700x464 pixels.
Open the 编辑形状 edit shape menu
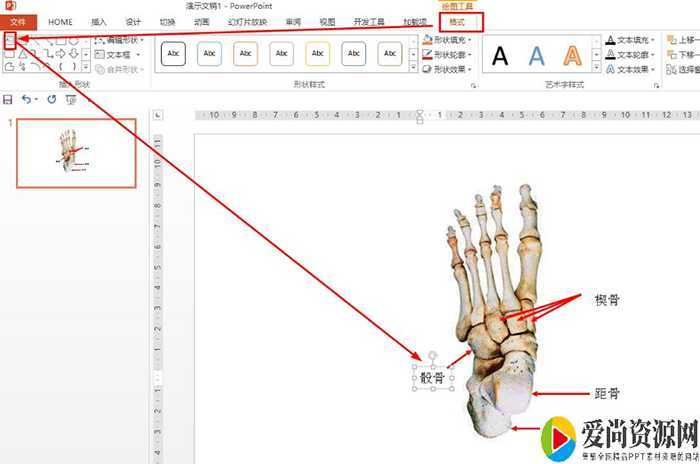point(122,40)
